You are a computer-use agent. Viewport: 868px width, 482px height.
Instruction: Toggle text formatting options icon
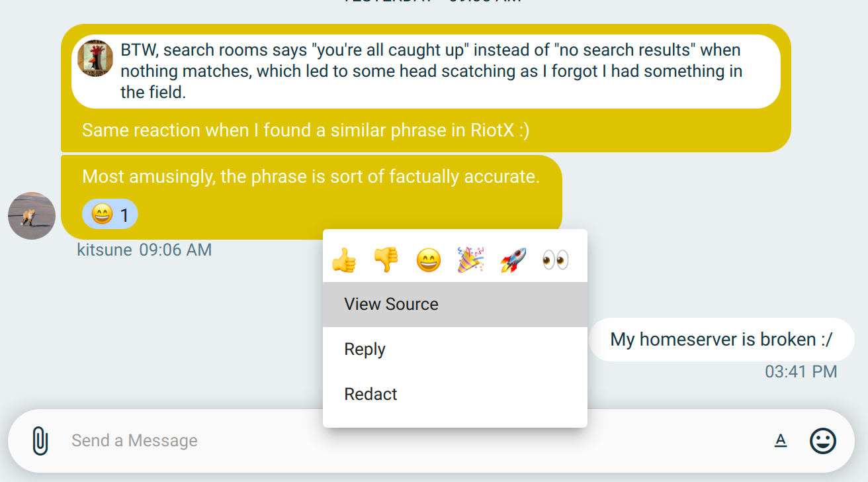click(x=781, y=441)
